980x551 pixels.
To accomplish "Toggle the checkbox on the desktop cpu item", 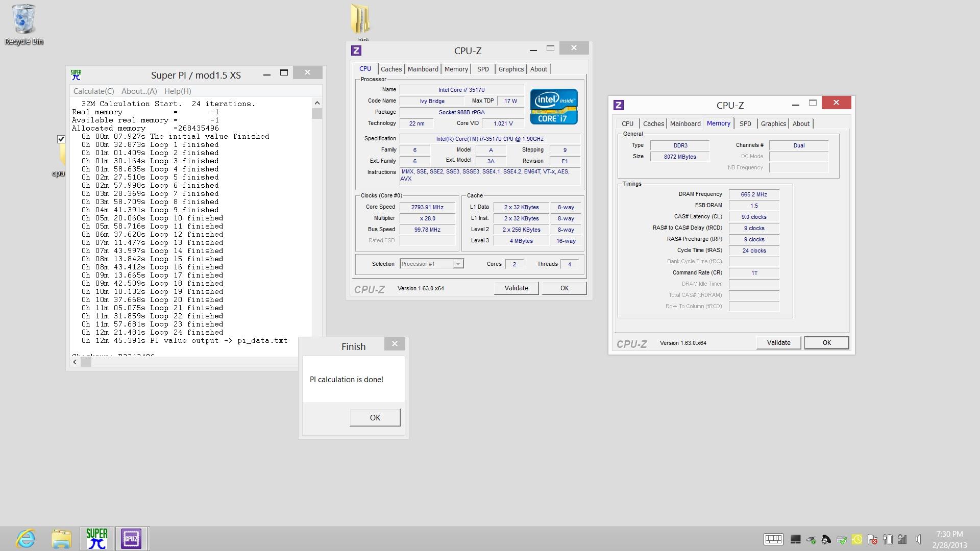I will [x=61, y=139].
